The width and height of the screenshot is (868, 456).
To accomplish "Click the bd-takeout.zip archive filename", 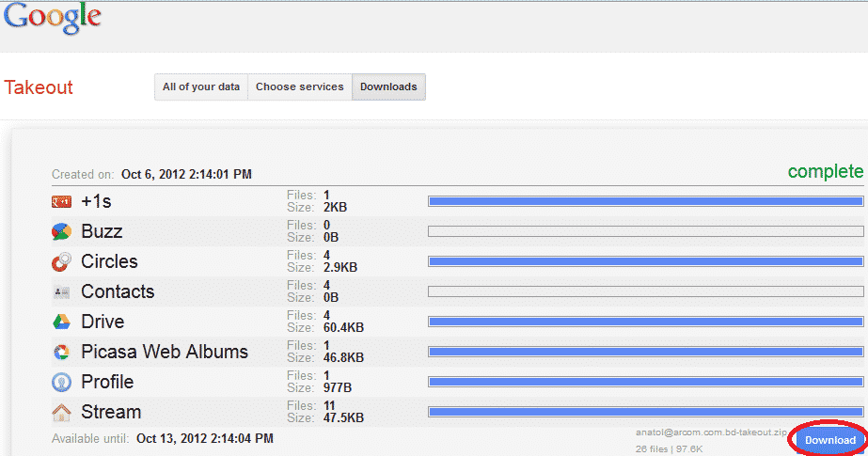I will pyautogui.click(x=711, y=432).
